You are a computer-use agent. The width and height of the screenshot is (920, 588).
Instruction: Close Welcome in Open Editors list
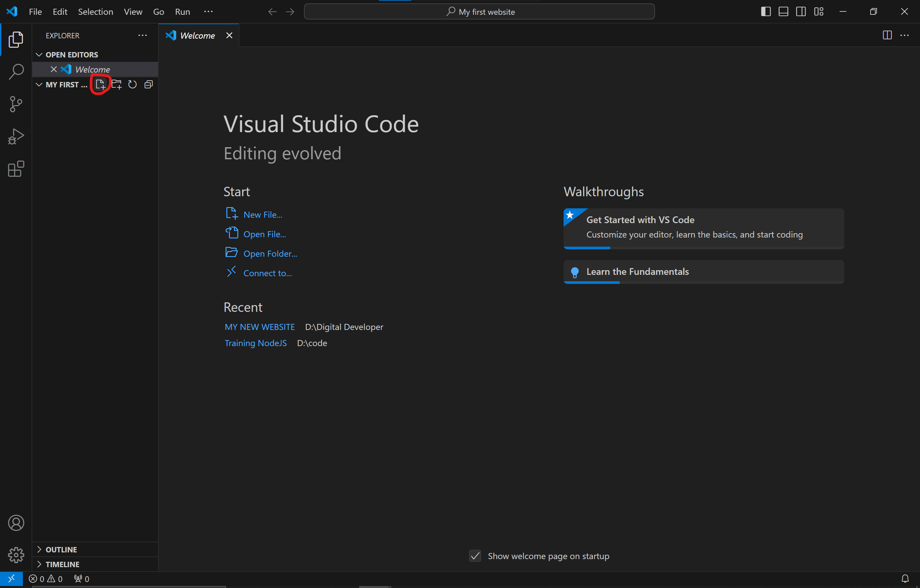[53, 69]
